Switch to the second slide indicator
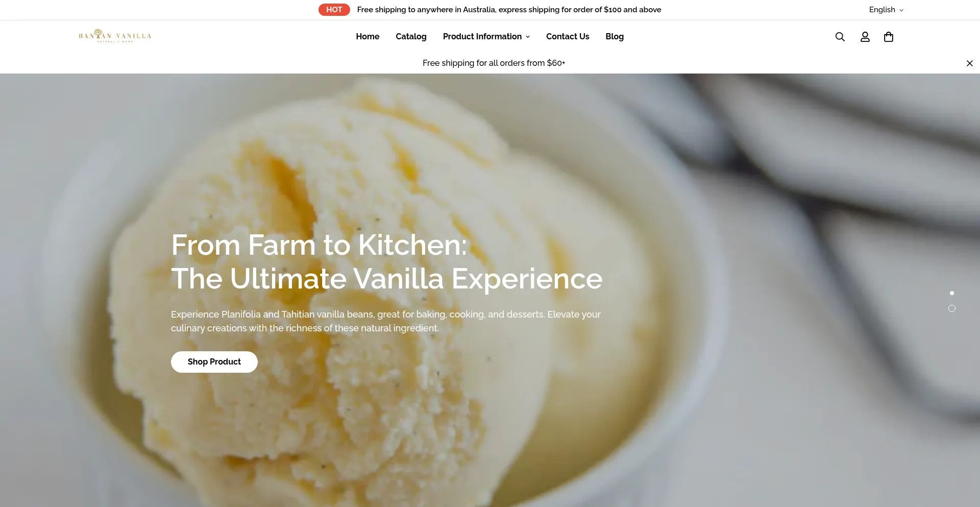The image size is (980, 507). (951, 308)
